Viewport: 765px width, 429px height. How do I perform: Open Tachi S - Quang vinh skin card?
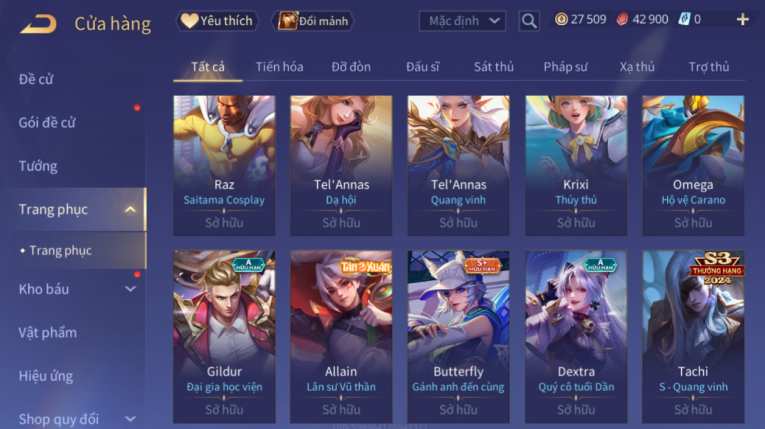tap(693, 337)
